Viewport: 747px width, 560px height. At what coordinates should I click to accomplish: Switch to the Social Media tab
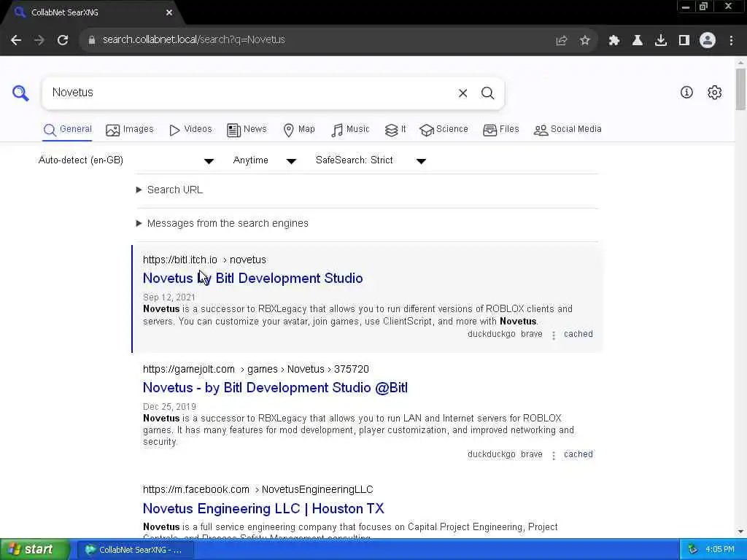568,130
